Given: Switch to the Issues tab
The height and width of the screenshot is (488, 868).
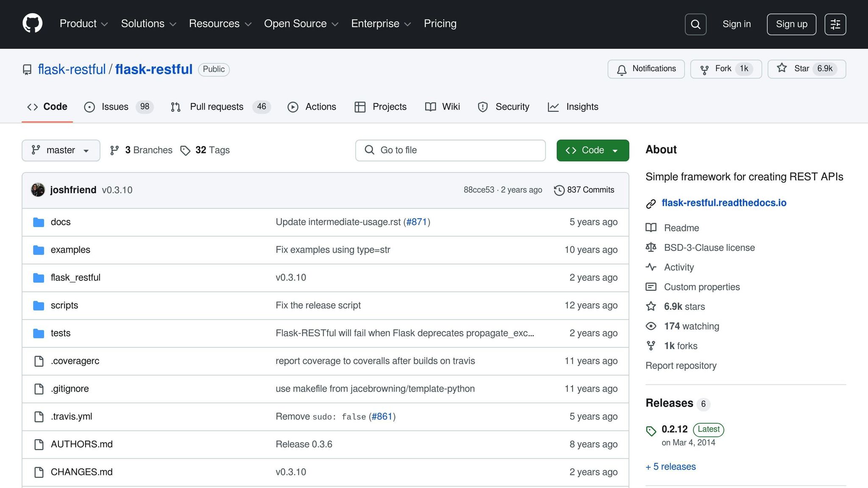Looking at the screenshot, I should pyautogui.click(x=119, y=107).
